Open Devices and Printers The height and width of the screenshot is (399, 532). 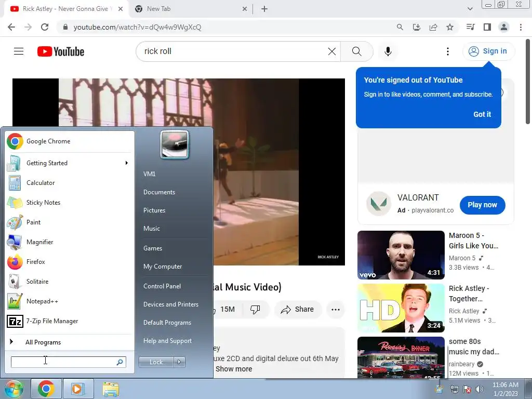point(170,304)
